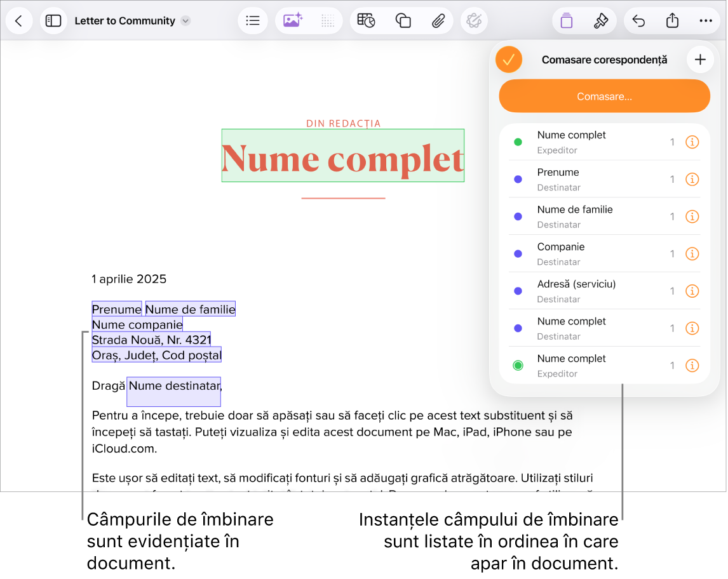Insert a shape icon
Image resolution: width=728 pixels, height=579 pixels.
click(403, 21)
